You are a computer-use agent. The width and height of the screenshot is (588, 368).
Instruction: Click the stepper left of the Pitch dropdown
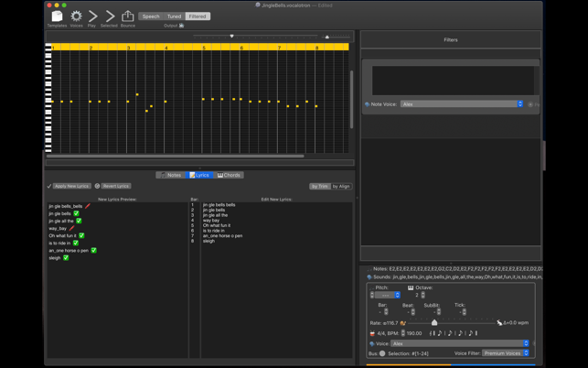(372, 295)
